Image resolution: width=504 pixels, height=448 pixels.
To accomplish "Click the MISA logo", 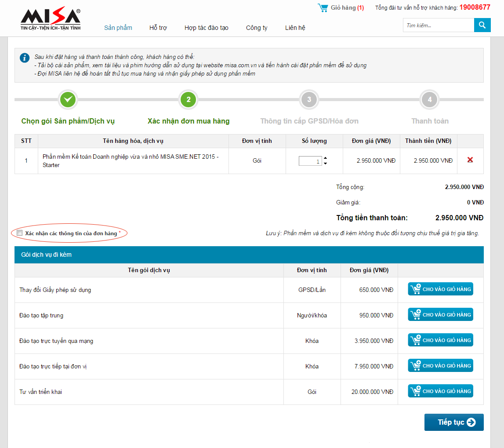I will 50,19.
